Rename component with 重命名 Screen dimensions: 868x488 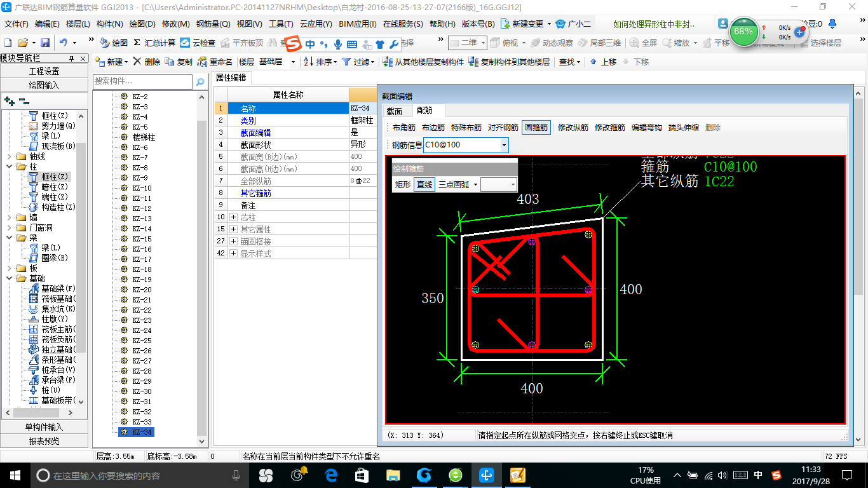point(215,62)
